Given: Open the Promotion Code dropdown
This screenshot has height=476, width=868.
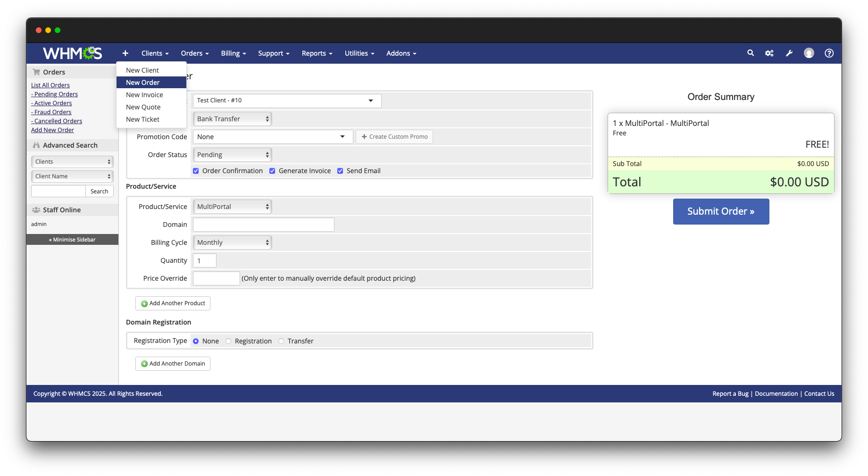Looking at the screenshot, I should click(x=273, y=137).
